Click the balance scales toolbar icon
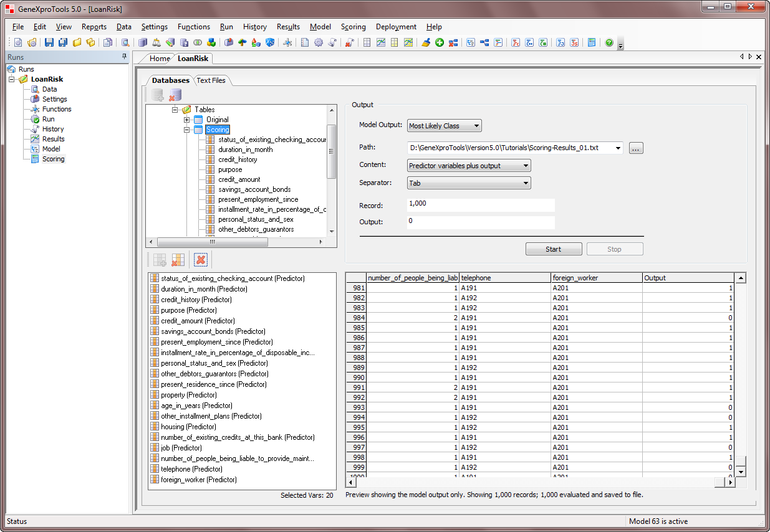770x532 pixels. (x=156, y=43)
